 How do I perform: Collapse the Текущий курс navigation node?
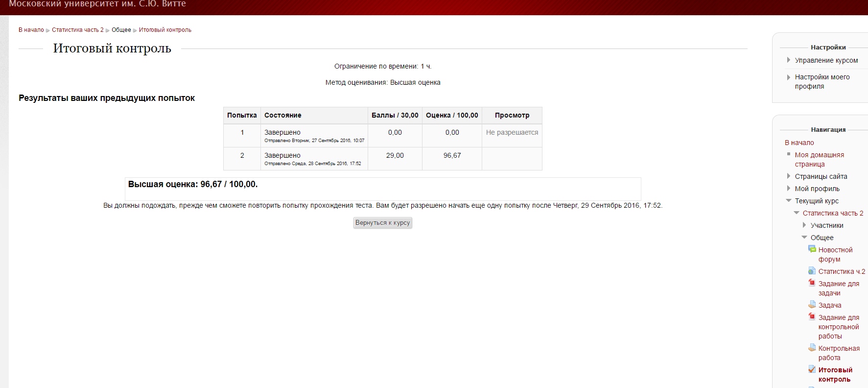click(x=788, y=200)
